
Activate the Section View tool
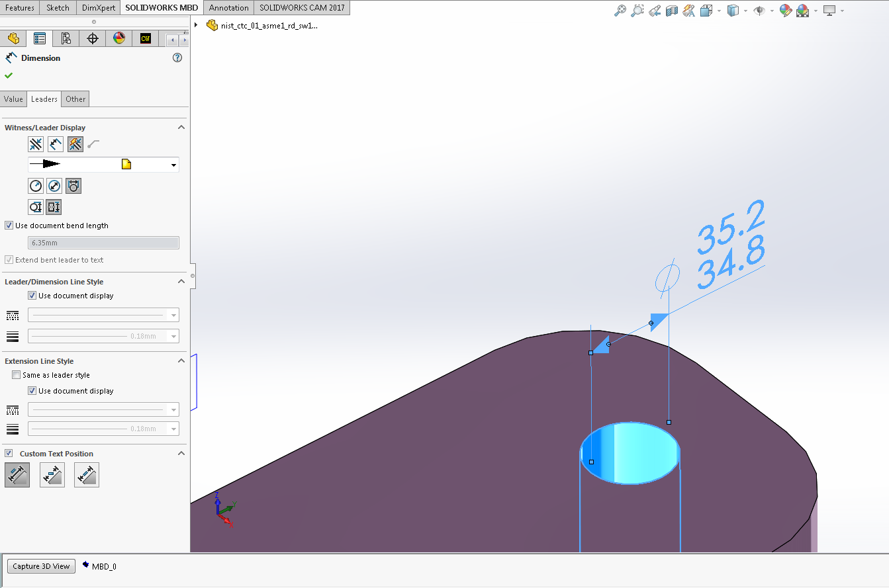pos(671,11)
